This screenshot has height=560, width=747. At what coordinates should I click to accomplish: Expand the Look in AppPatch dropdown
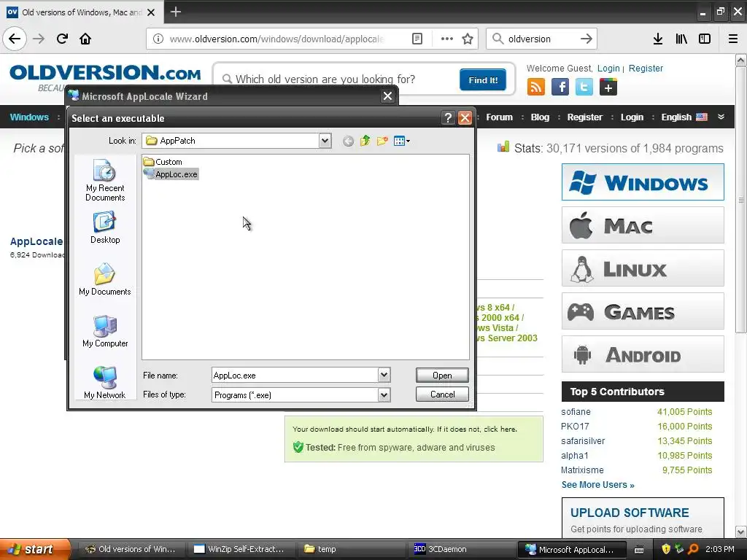click(325, 141)
